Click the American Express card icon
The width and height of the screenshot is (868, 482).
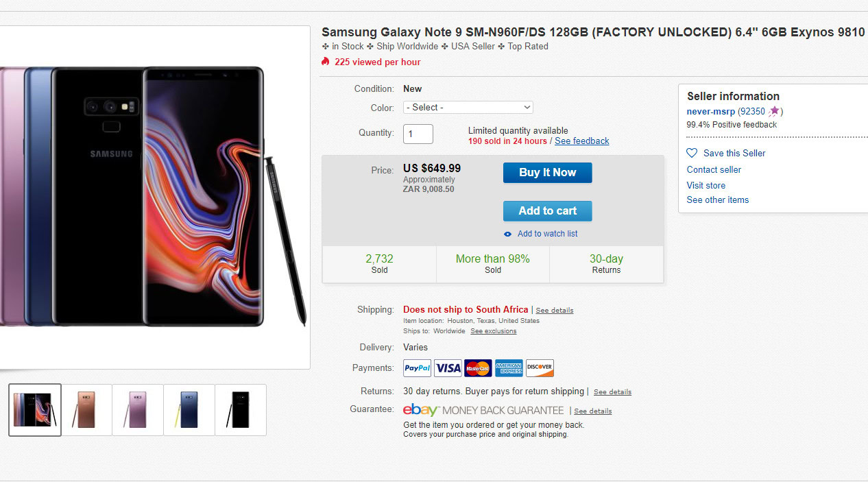coord(509,368)
